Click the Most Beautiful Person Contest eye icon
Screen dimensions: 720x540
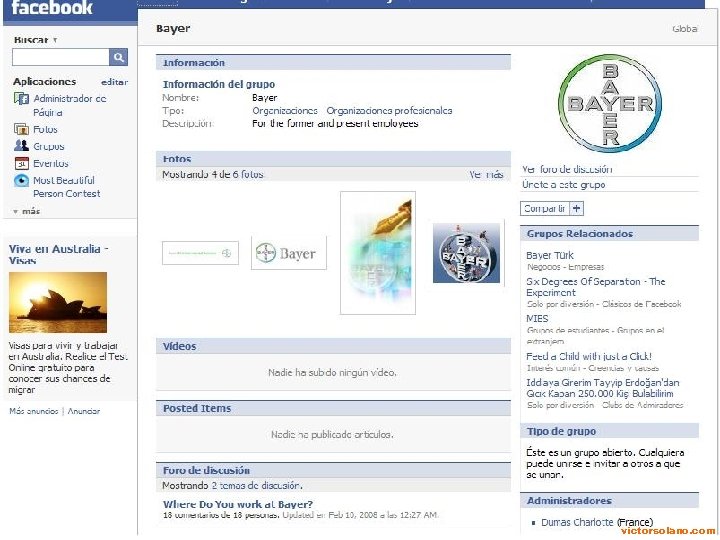coord(21,180)
